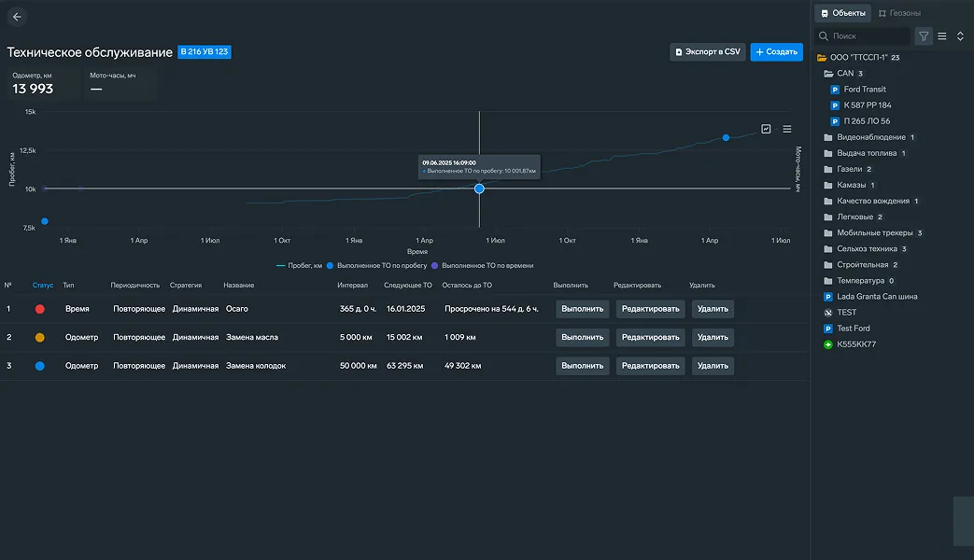Select the К 587 РР 184 vehicle
The width and height of the screenshot is (974, 560).
[868, 105]
